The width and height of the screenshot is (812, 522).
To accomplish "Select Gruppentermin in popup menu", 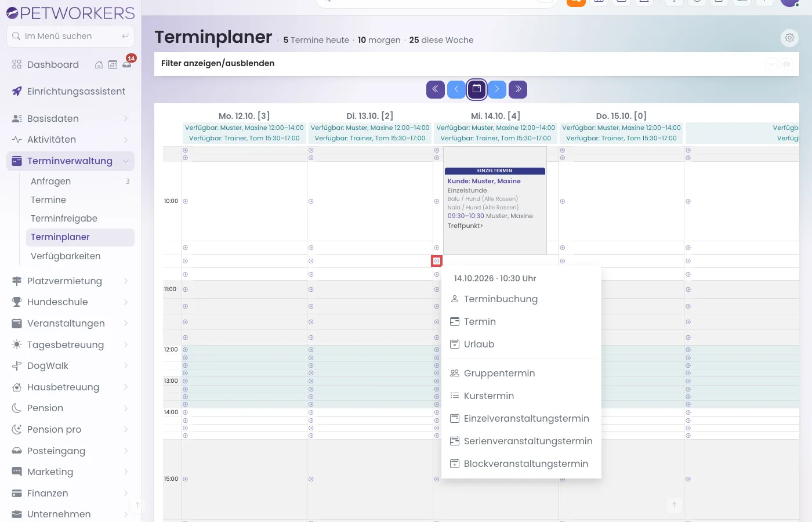I will tap(521, 373).
